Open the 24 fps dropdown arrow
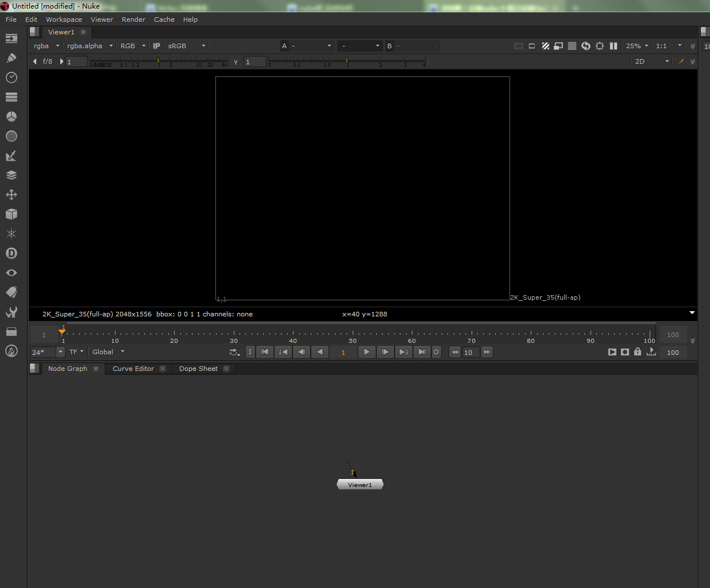Screen dimensions: 710x588 pyautogui.click(x=60, y=352)
